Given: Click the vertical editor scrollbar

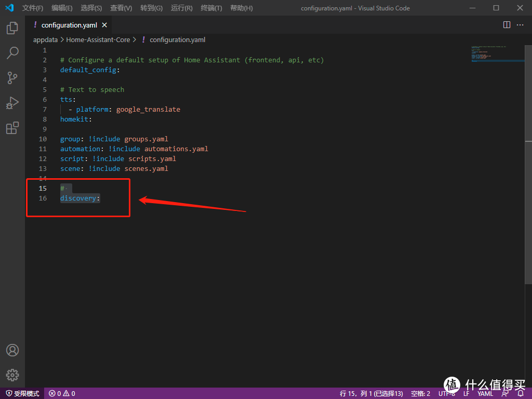Looking at the screenshot, I should tap(528, 165).
